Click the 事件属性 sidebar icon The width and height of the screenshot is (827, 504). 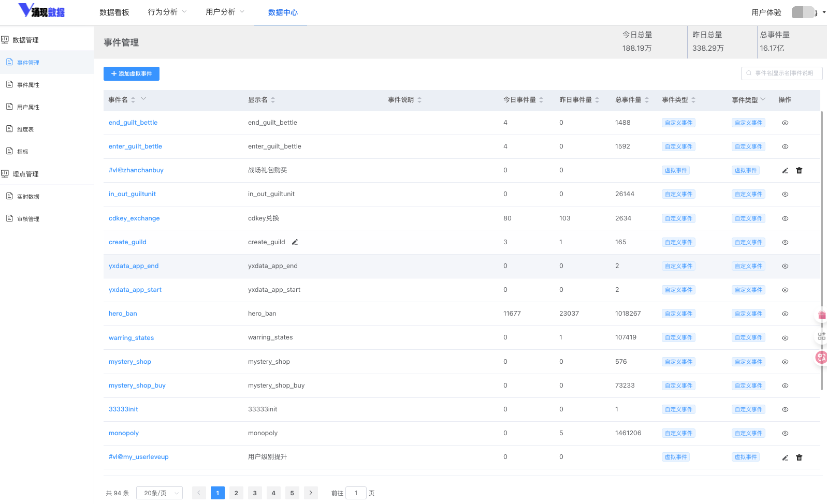point(9,84)
